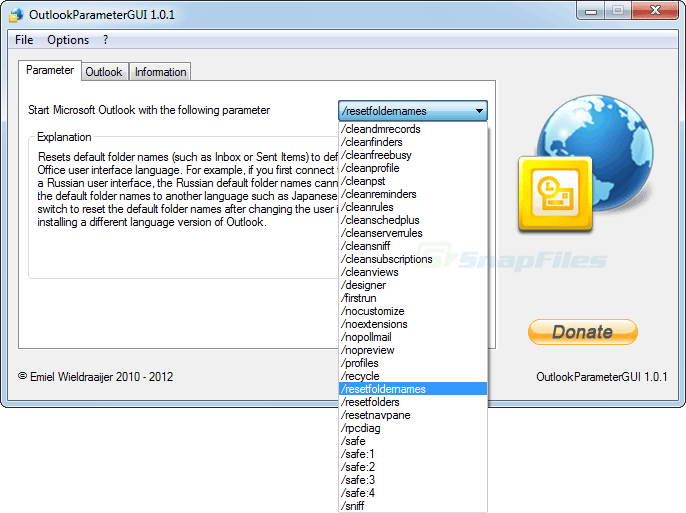Choose /cleanprofile from the list

pos(370,168)
